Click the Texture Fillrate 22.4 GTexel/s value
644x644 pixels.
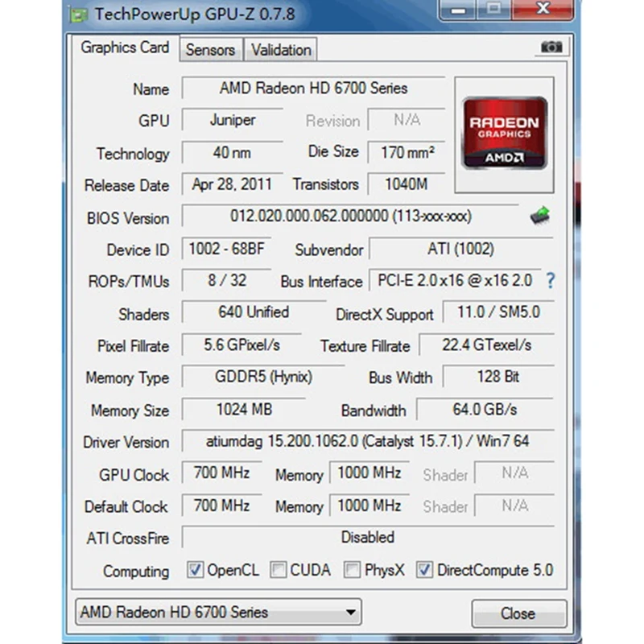click(x=487, y=345)
